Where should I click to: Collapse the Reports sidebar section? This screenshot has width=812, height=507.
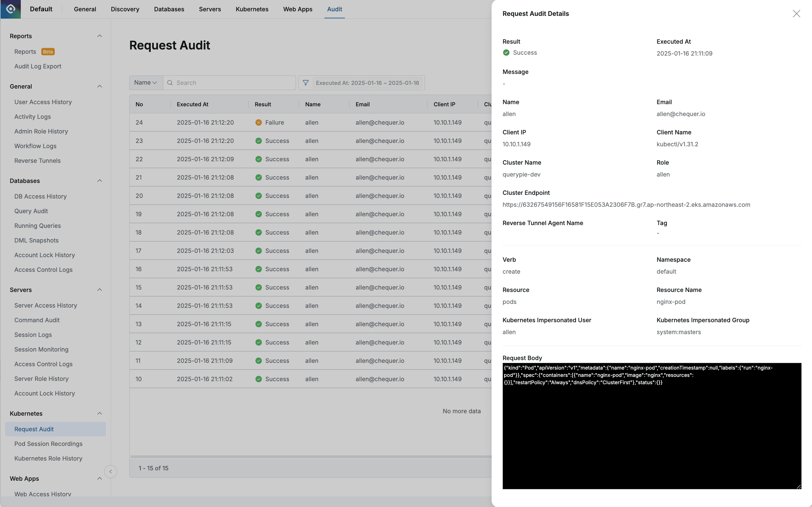(x=100, y=36)
